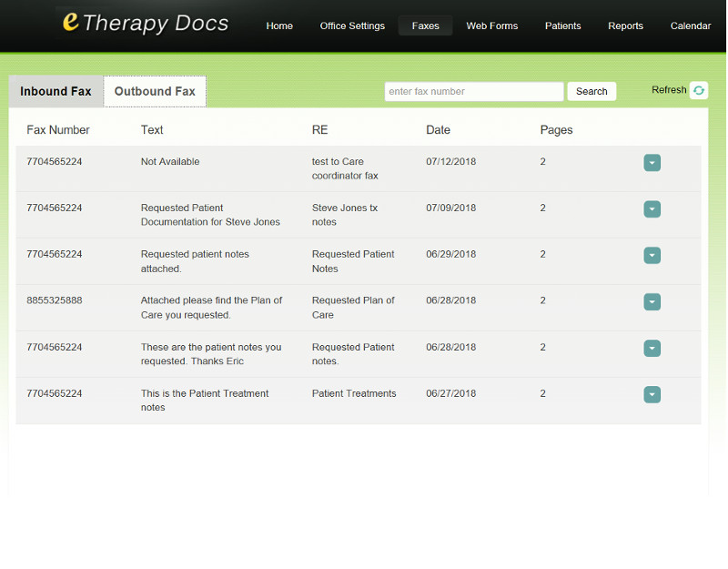Screen dimensions: 728x569
Task: Click the green Refresh icon
Action: (698, 90)
